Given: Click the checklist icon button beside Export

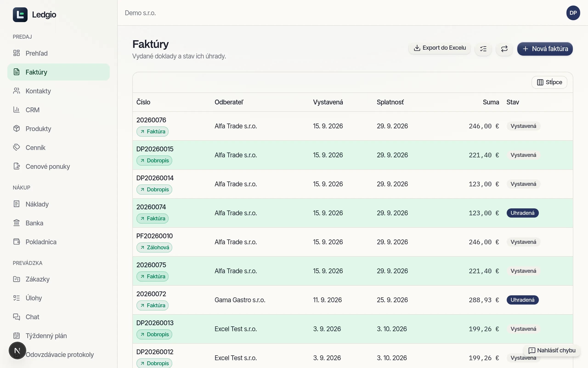Looking at the screenshot, I should click(x=483, y=49).
